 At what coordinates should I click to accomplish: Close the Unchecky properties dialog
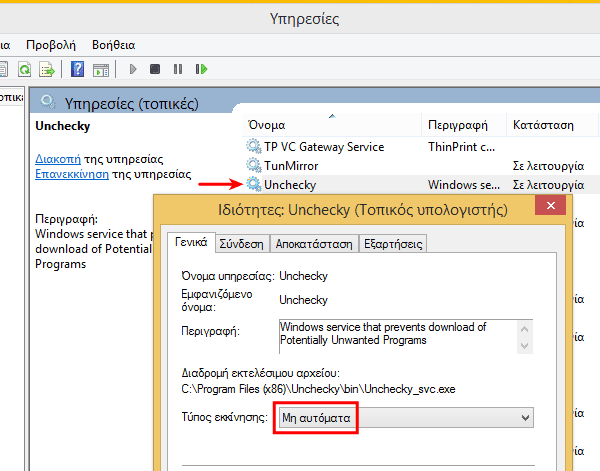tap(551, 205)
